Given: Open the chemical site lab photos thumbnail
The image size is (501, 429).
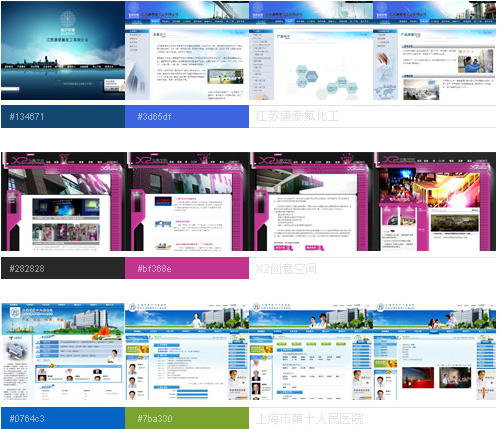Looking at the screenshot, I should [x=434, y=50].
